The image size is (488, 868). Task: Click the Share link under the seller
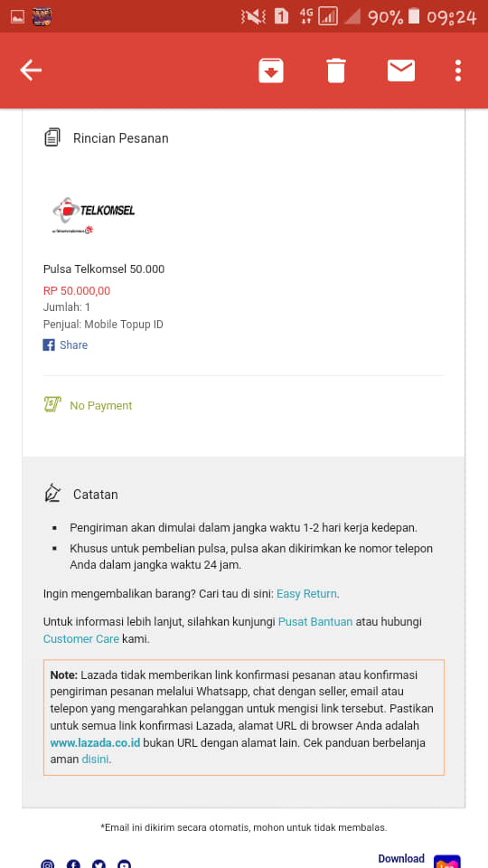tap(73, 344)
